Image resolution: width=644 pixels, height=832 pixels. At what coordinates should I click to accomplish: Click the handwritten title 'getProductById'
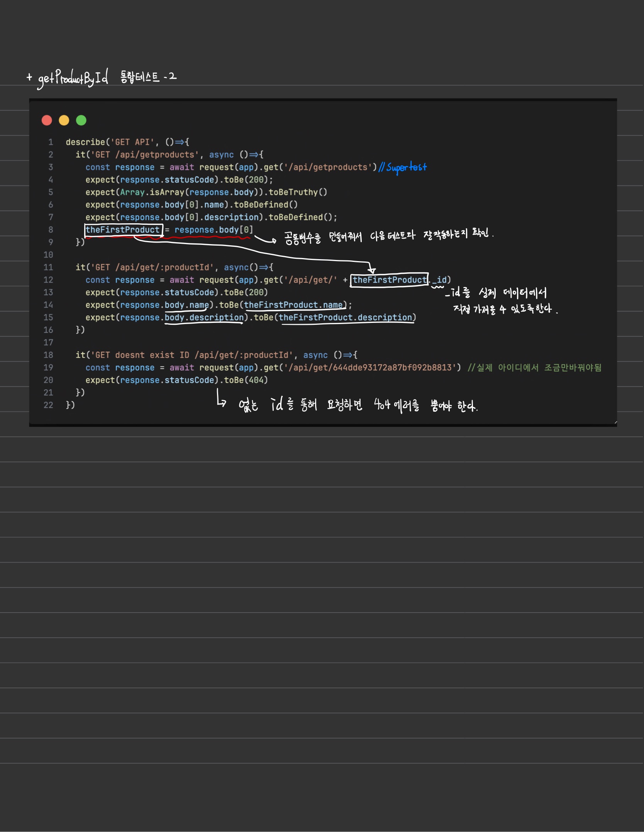tap(73, 78)
